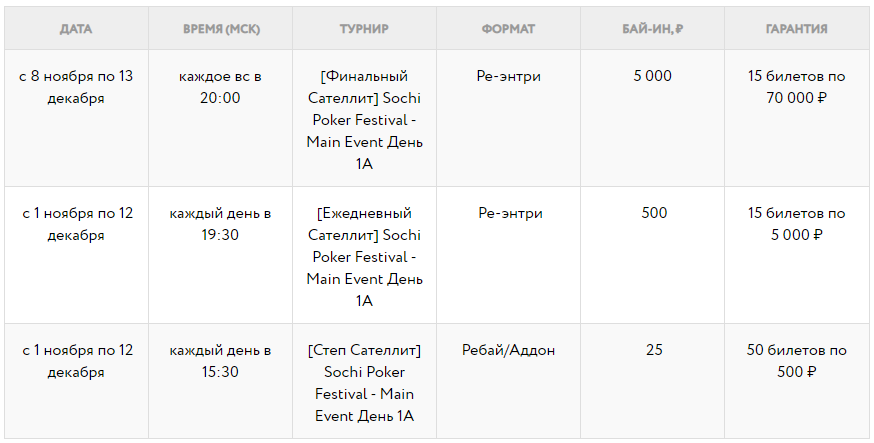Image resolution: width=874 pixels, height=443 pixels.
Task: Click the ДАТА column header
Action: coord(76,29)
